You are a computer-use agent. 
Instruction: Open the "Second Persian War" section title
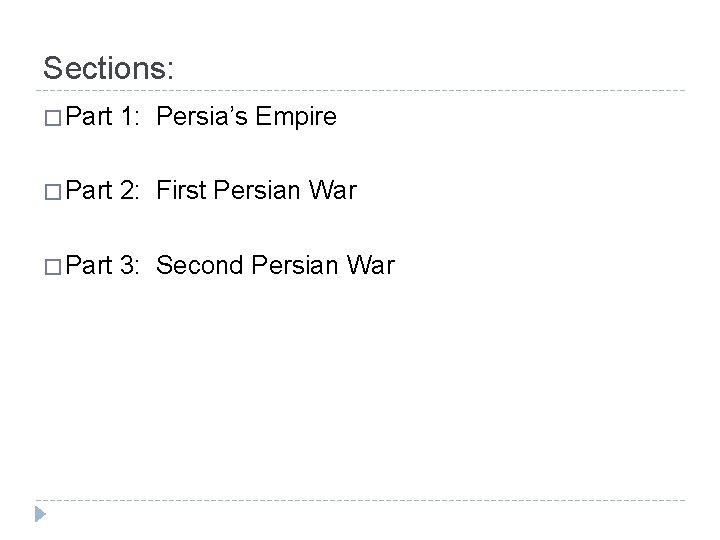pyautogui.click(x=276, y=265)
